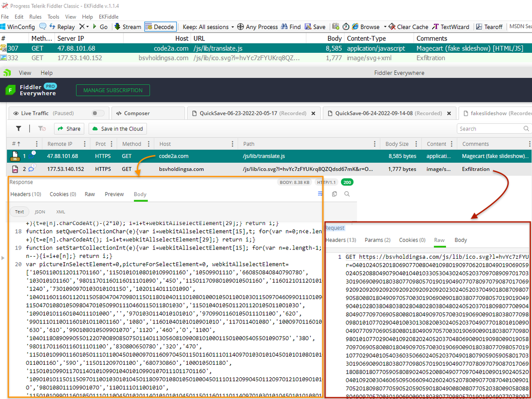Select session 332 row in Fiddler Classic
The image size is (532, 399).
coord(266,58)
